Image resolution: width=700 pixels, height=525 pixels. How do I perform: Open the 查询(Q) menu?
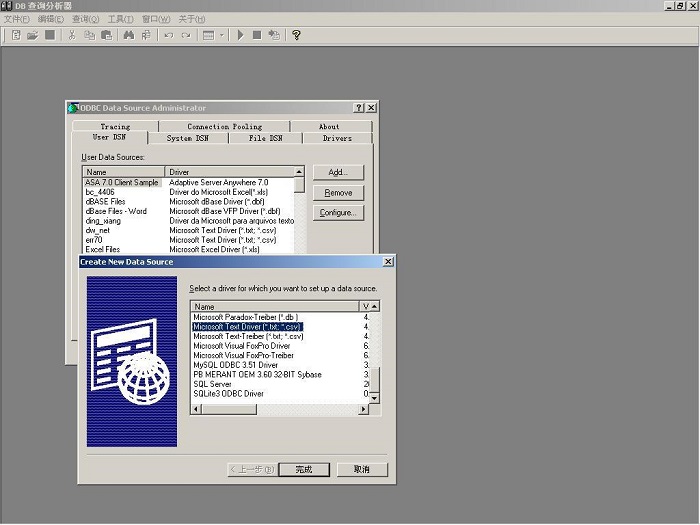pyautogui.click(x=86, y=19)
